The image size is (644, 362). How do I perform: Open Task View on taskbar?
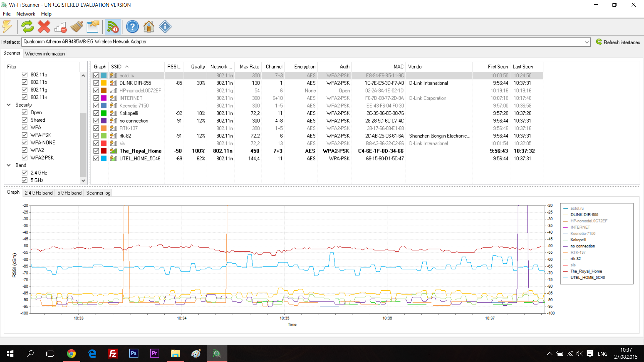50,354
